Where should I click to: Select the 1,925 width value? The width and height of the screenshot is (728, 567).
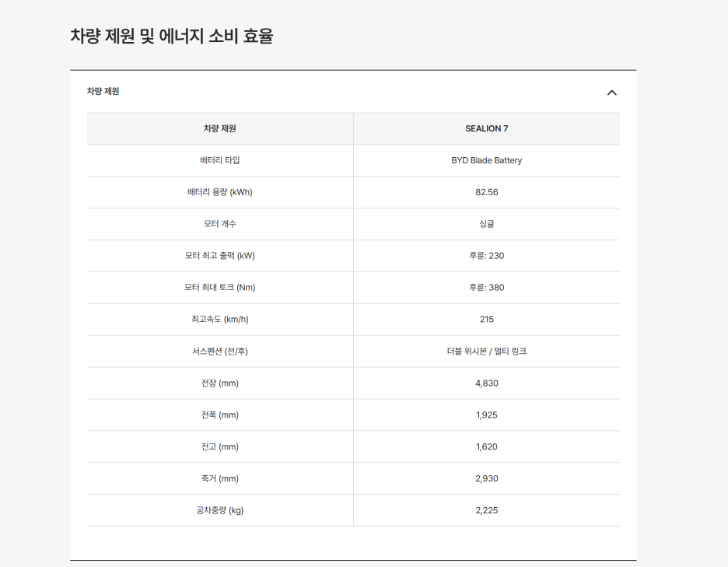pyautogui.click(x=487, y=415)
